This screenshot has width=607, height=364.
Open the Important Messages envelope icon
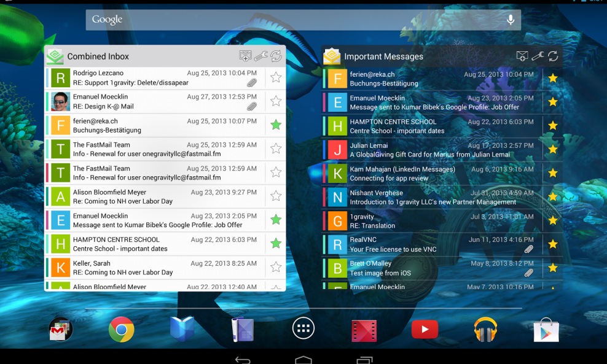[x=332, y=56]
